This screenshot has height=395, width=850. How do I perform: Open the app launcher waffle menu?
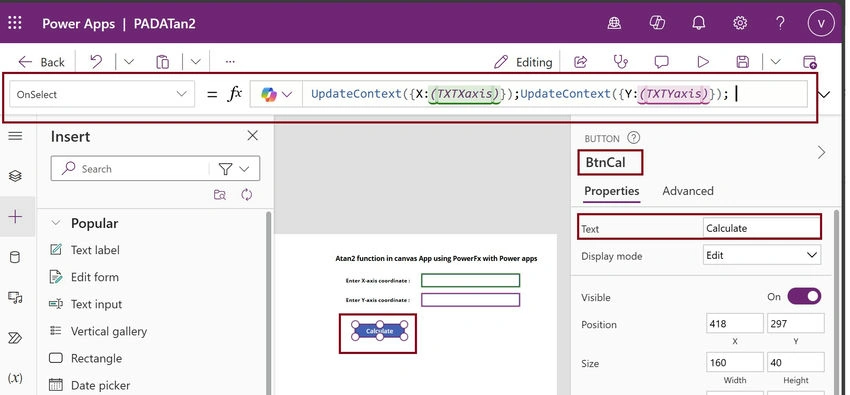15,23
